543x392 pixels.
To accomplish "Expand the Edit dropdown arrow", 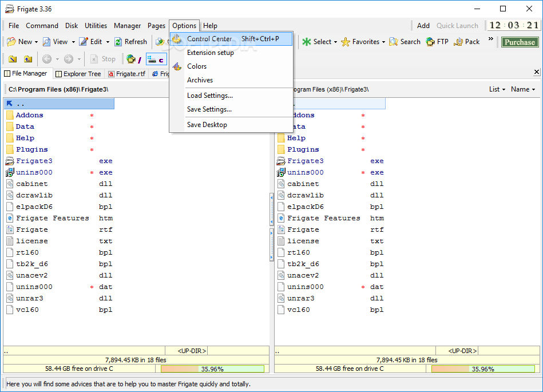I will pyautogui.click(x=108, y=42).
